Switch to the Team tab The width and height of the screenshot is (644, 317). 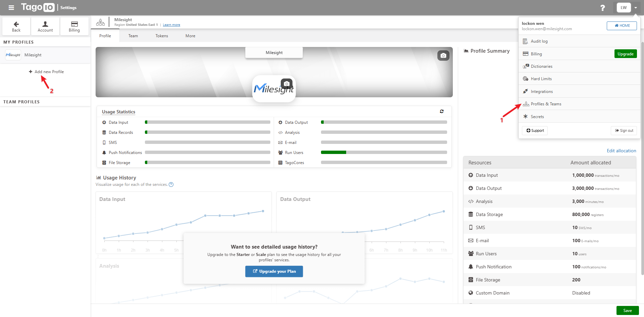pos(133,36)
